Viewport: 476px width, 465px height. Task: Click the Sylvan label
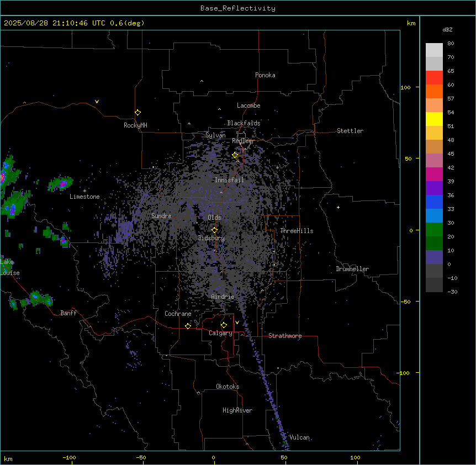tap(215, 135)
